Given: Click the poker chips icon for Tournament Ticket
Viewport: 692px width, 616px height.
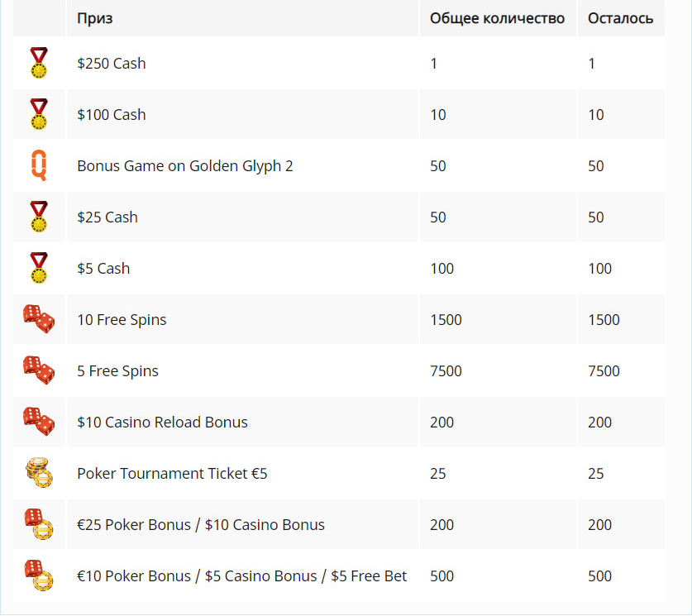Looking at the screenshot, I should pyautogui.click(x=40, y=473).
